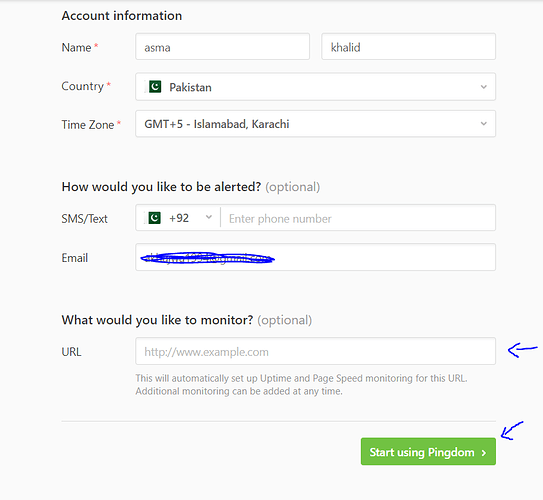543x500 pixels.
Task: Click the Start using Pingdom button
Action: pyautogui.click(x=428, y=452)
